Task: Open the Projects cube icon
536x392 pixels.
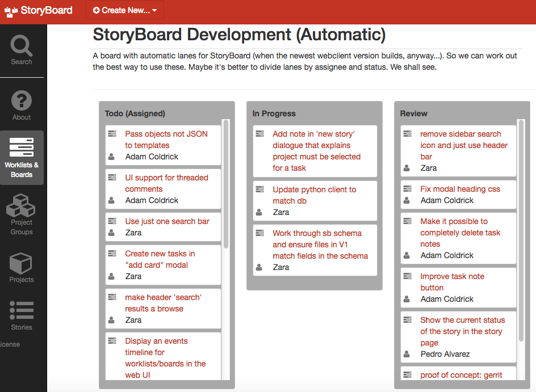Action: [22, 263]
